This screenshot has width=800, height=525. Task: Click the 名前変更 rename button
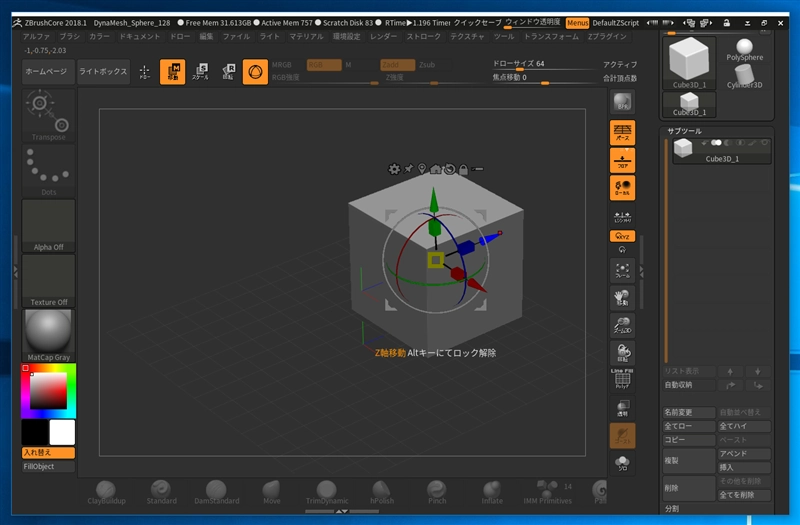click(x=689, y=412)
